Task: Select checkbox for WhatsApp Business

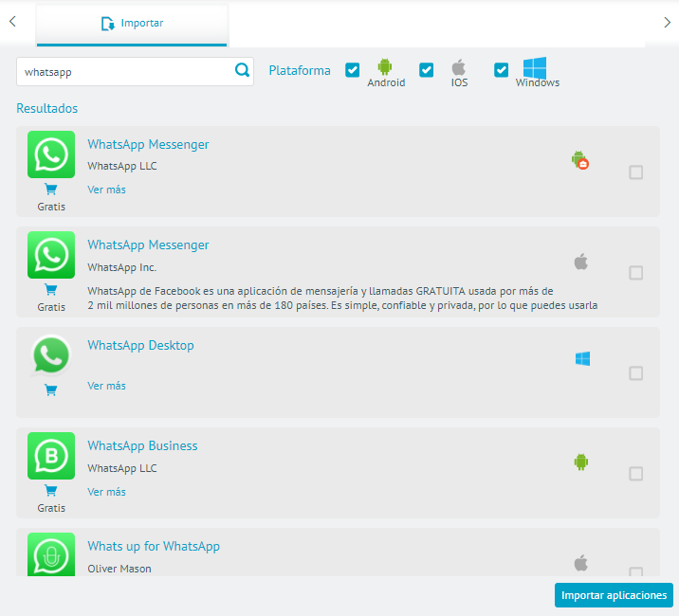Action: point(635,474)
